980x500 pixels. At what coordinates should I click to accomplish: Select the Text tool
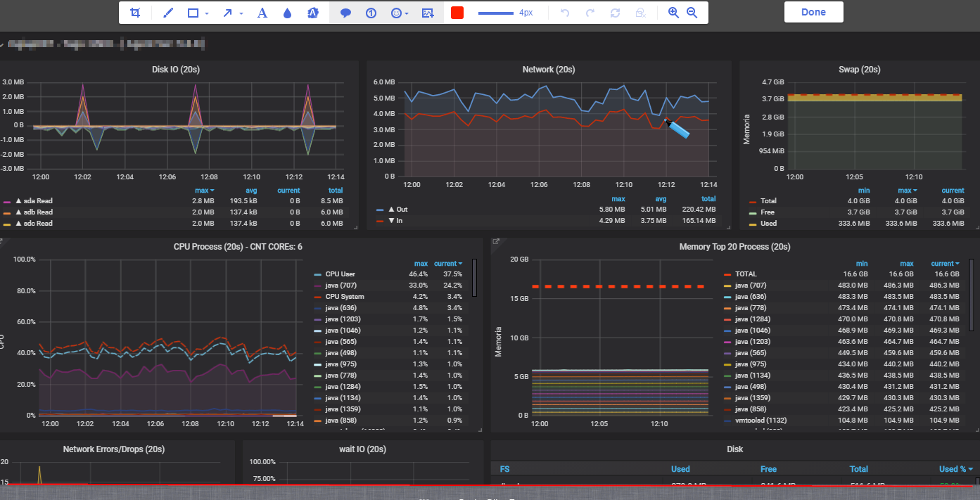(x=262, y=13)
